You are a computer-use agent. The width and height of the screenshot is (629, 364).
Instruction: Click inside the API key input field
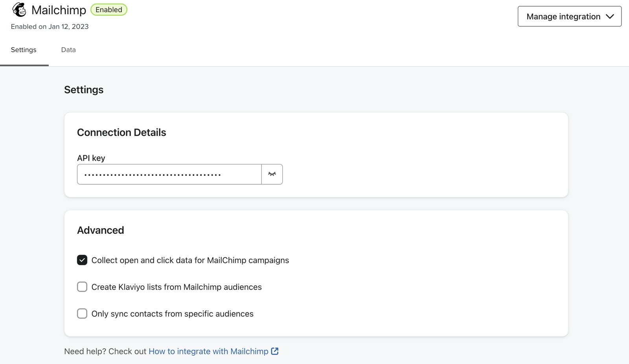pos(169,174)
